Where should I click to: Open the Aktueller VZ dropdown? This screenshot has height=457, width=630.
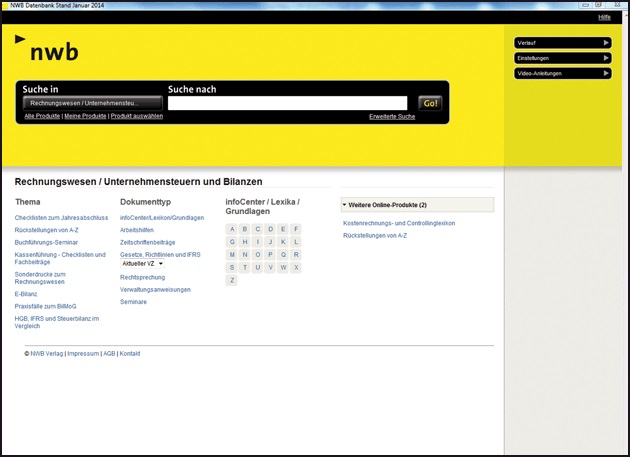pyautogui.click(x=142, y=264)
